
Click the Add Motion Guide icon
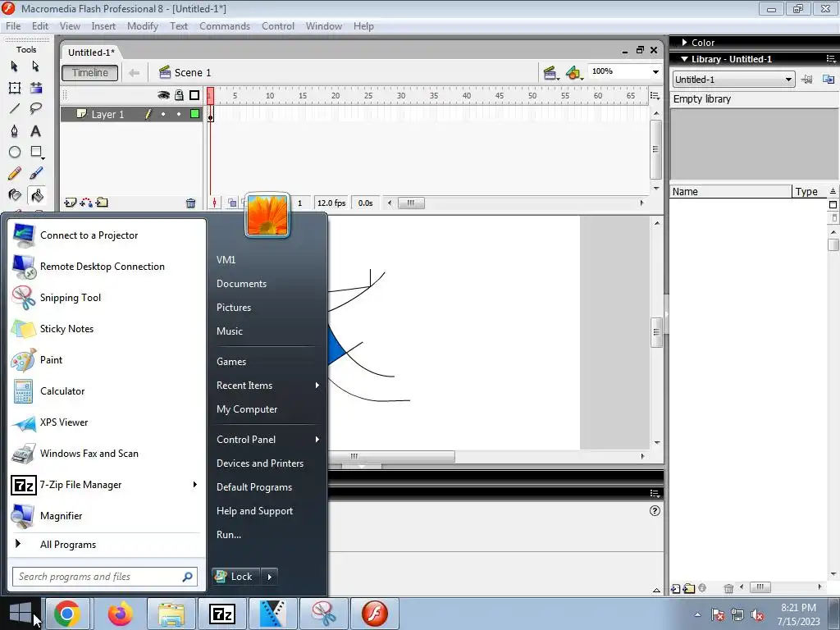[85, 203]
